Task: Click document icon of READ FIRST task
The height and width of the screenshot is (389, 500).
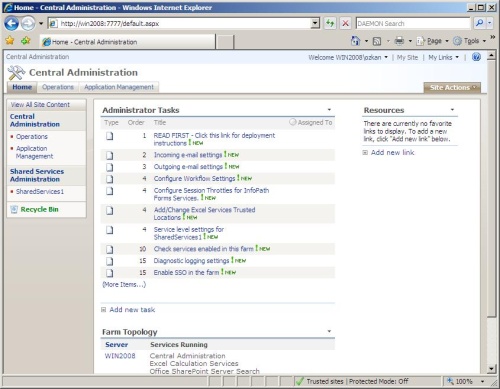Action: [110, 136]
